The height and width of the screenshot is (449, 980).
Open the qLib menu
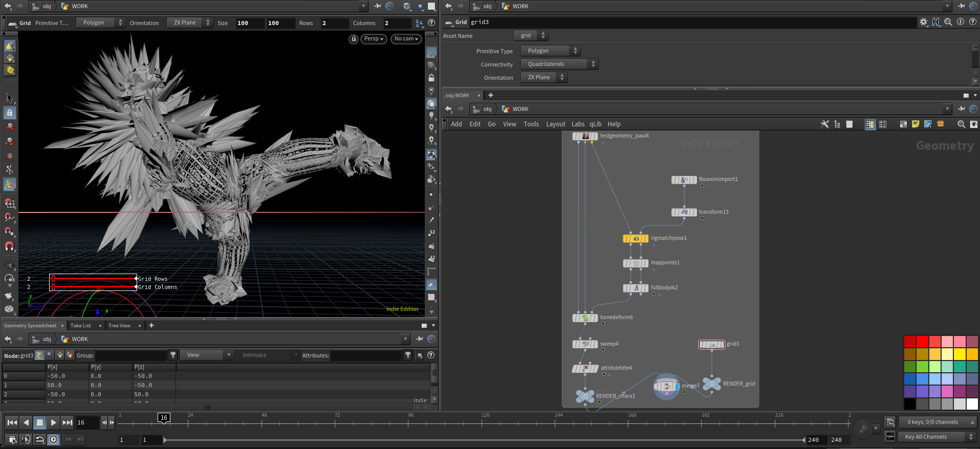(596, 124)
